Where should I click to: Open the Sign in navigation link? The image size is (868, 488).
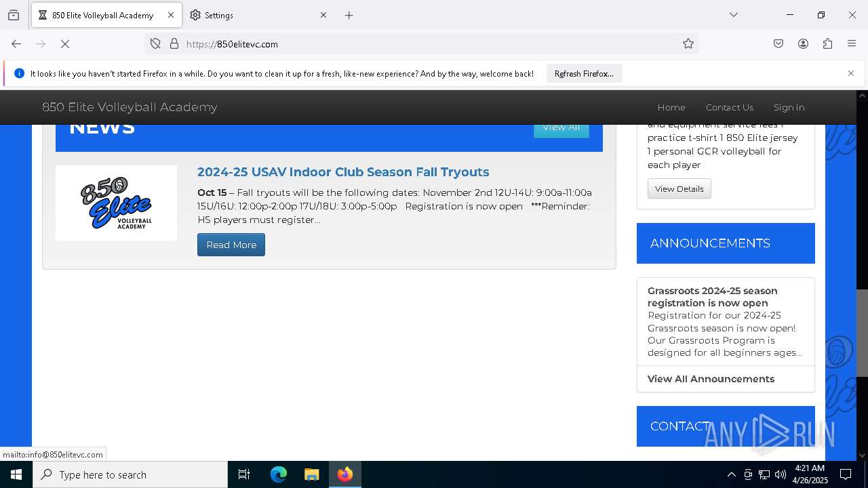(789, 107)
